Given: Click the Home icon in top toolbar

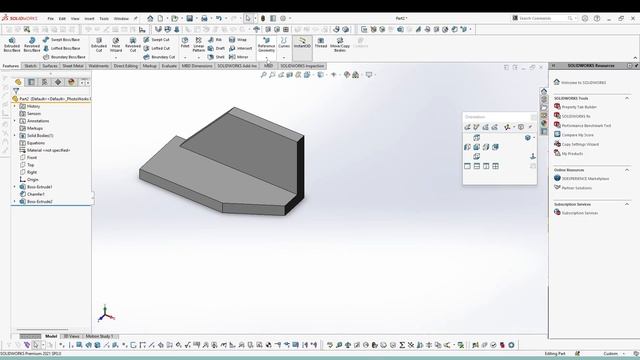Looking at the screenshot, I should 150,18.
